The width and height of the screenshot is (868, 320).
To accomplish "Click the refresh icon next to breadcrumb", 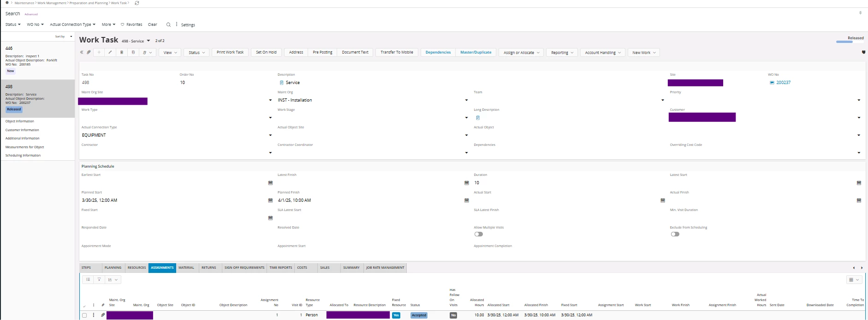I will click(137, 3).
